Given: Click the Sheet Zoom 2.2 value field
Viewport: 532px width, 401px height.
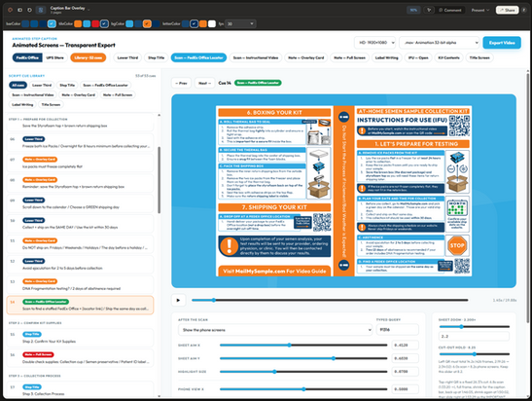Looking at the screenshot, I should click(x=474, y=336).
